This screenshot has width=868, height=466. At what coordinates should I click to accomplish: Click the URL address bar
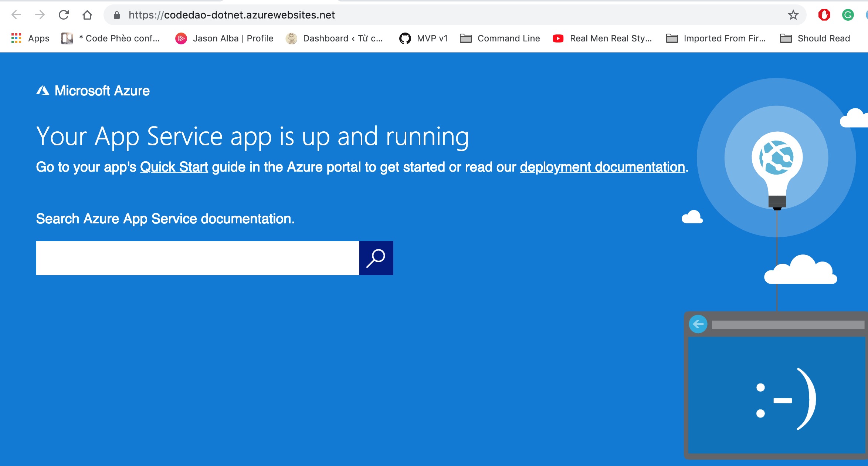pos(444,15)
